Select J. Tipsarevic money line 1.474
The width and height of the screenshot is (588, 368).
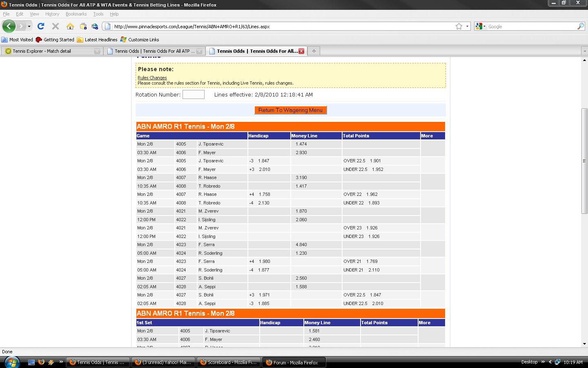pos(301,144)
